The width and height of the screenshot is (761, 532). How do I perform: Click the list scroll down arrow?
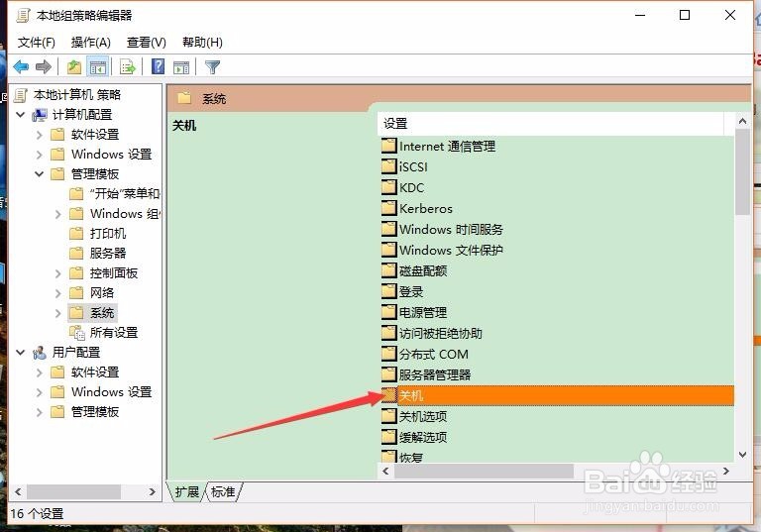742,455
